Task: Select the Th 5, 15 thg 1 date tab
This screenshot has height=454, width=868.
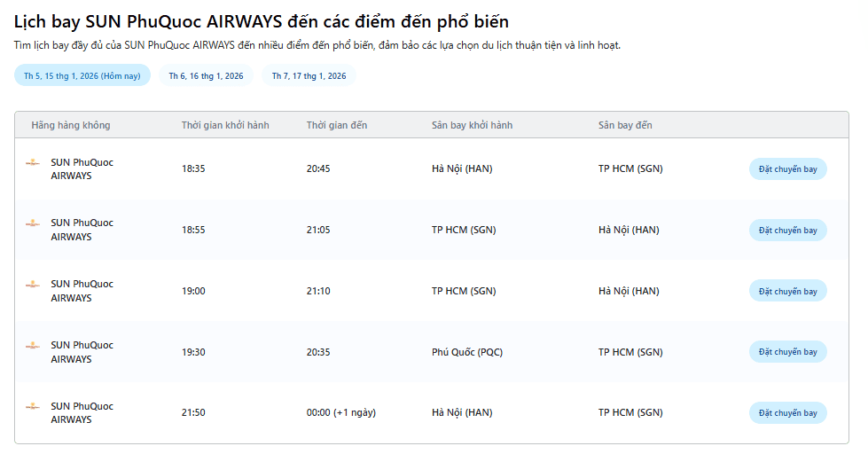Action: [x=82, y=76]
